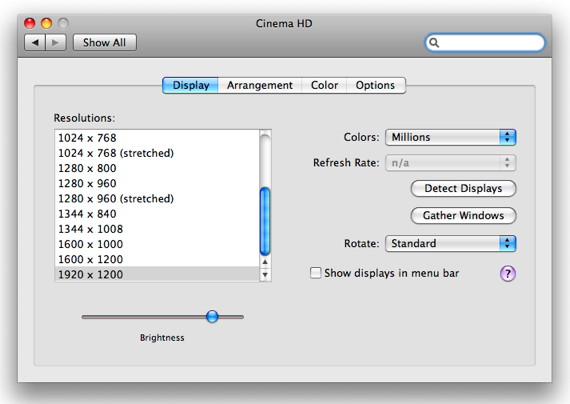Click the Brightness slider knob
The width and height of the screenshot is (570, 404).
pos(212,316)
